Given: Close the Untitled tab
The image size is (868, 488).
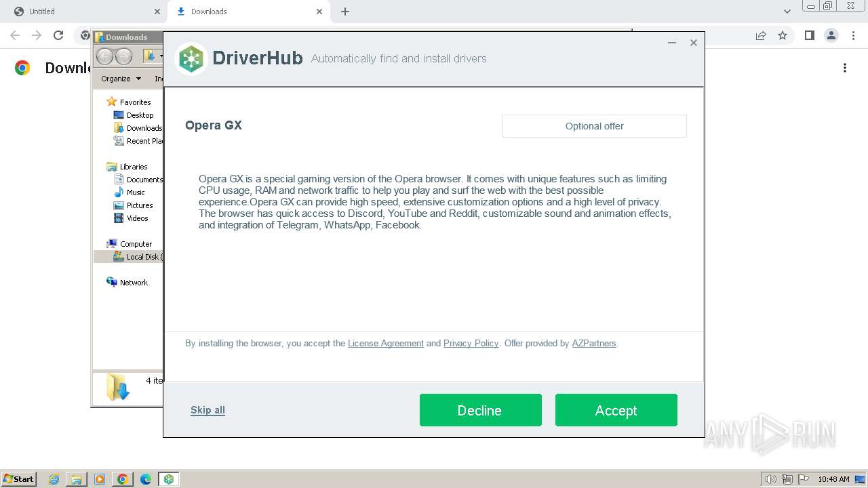Looking at the screenshot, I should pyautogui.click(x=157, y=12).
